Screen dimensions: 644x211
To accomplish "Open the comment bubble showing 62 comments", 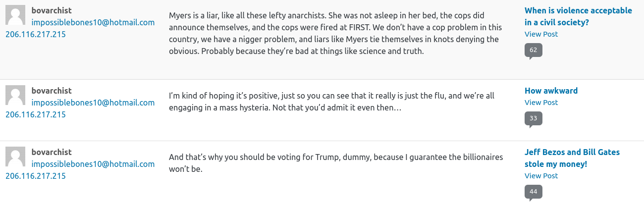I will coord(533,50).
